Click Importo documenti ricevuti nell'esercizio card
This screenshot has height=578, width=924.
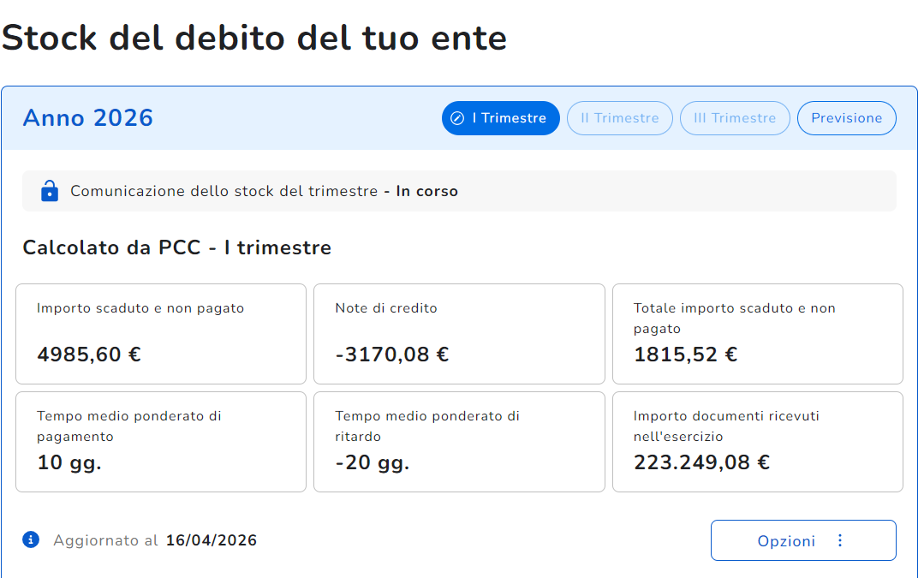[x=757, y=442]
